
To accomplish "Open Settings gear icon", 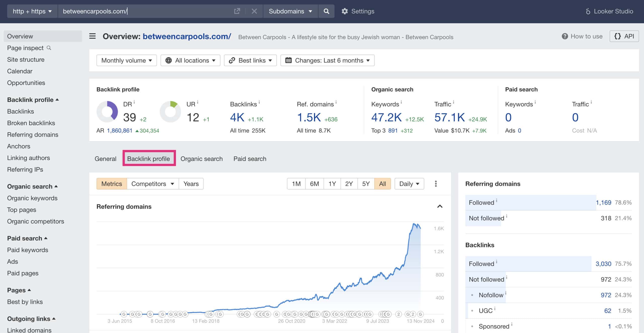I will [x=345, y=11].
